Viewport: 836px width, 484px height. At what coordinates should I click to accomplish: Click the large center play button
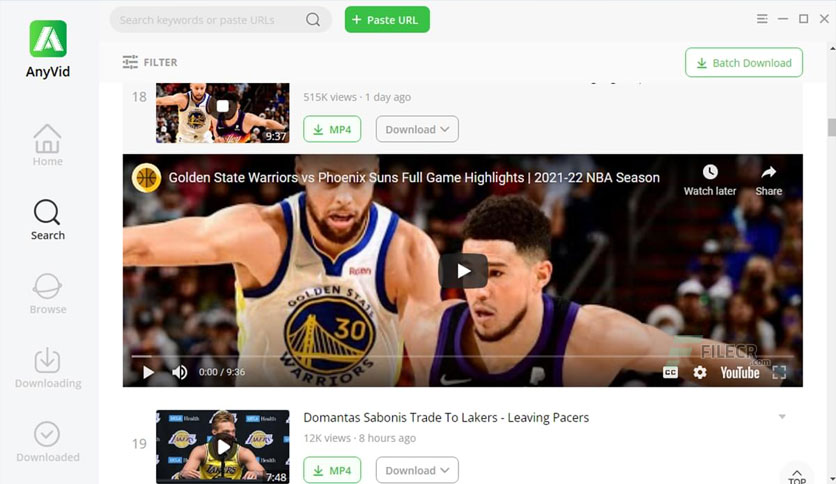click(x=463, y=271)
